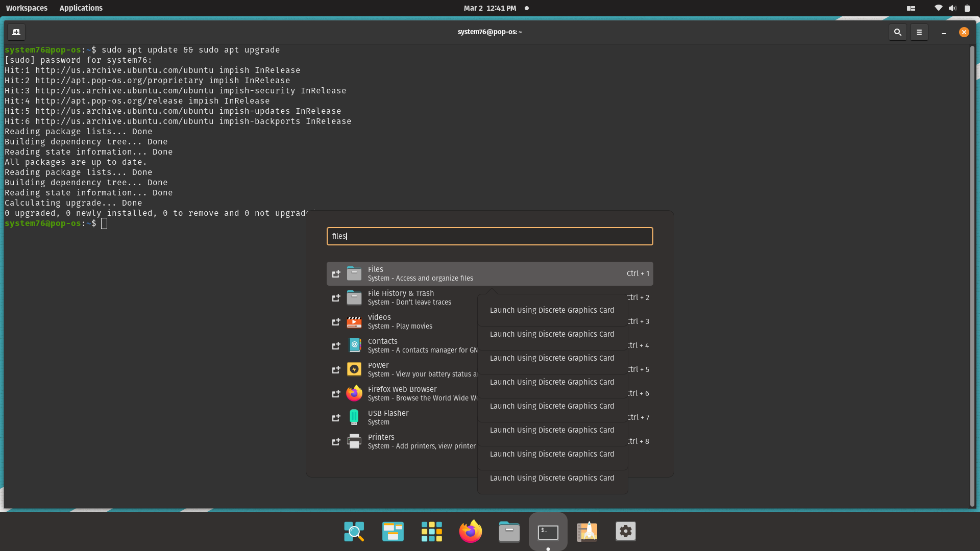Screen dimensions: 980x551
Task: Click the launcher search field
Action: (489, 236)
